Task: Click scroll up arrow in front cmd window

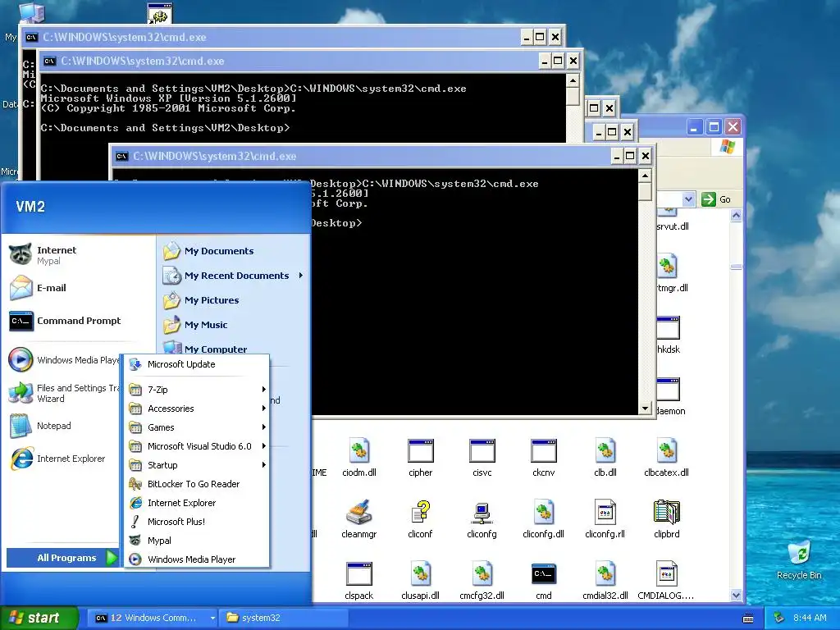Action: click(x=645, y=176)
